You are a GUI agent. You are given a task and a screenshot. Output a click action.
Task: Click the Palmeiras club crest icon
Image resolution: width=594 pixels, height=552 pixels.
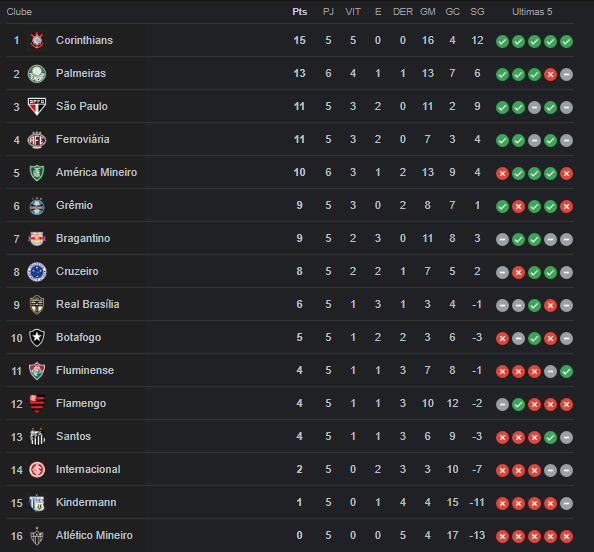point(37,73)
